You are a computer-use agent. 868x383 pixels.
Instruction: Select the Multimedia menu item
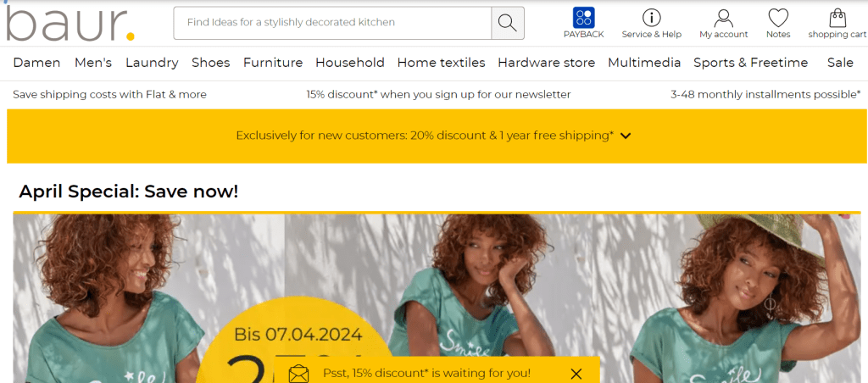pos(644,63)
